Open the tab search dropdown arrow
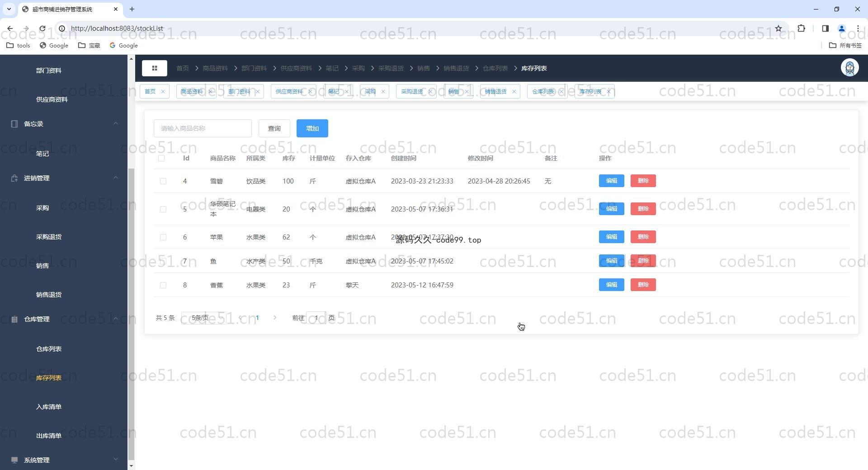The height and width of the screenshot is (470, 868). pyautogui.click(x=9, y=9)
